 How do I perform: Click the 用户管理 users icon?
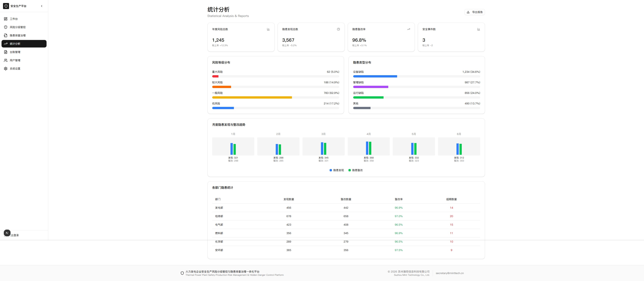pyautogui.click(x=5, y=60)
